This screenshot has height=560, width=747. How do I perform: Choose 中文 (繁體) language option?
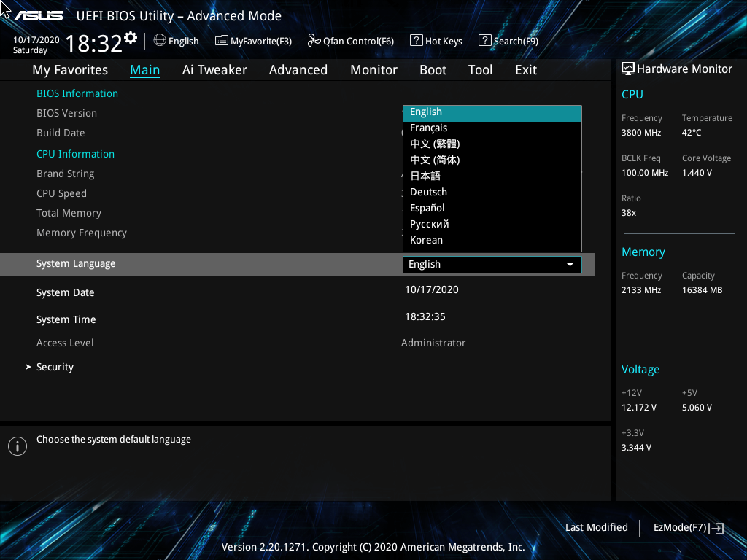tap(492, 144)
